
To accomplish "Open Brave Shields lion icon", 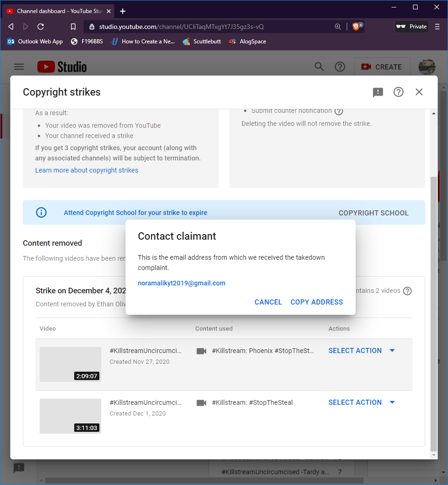I will pos(357,26).
